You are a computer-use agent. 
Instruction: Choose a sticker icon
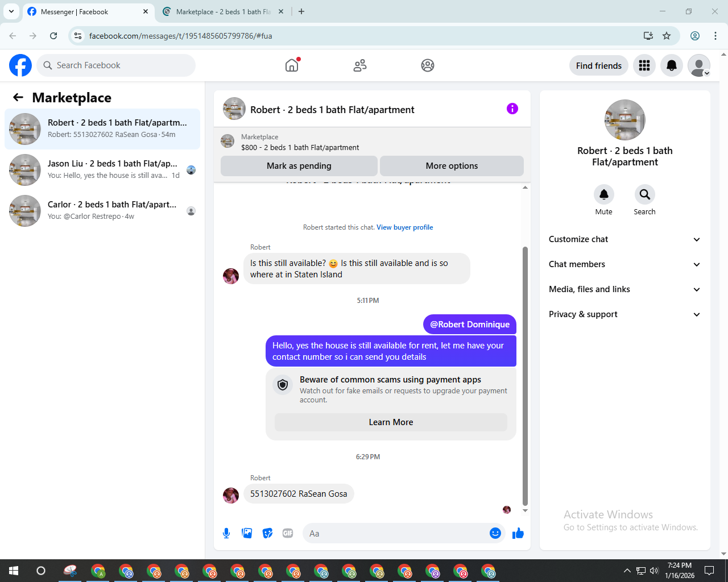point(267,533)
